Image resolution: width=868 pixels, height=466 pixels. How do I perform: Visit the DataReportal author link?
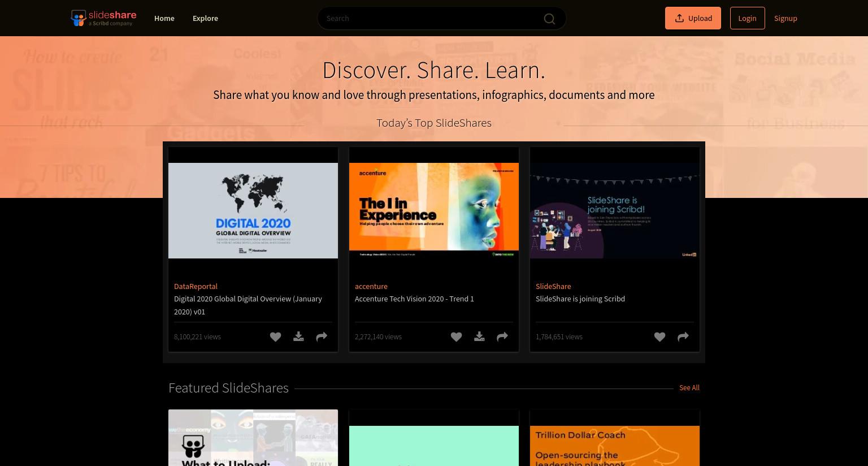(x=196, y=286)
